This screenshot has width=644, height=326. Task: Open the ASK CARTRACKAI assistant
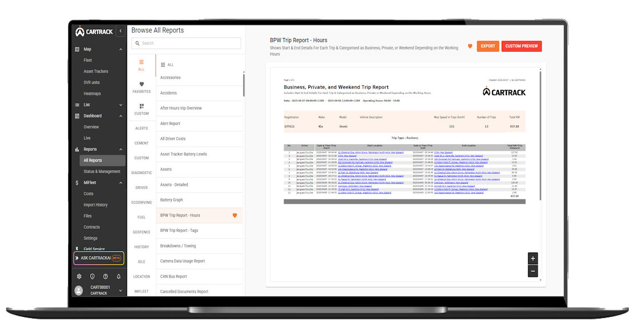(x=98, y=258)
